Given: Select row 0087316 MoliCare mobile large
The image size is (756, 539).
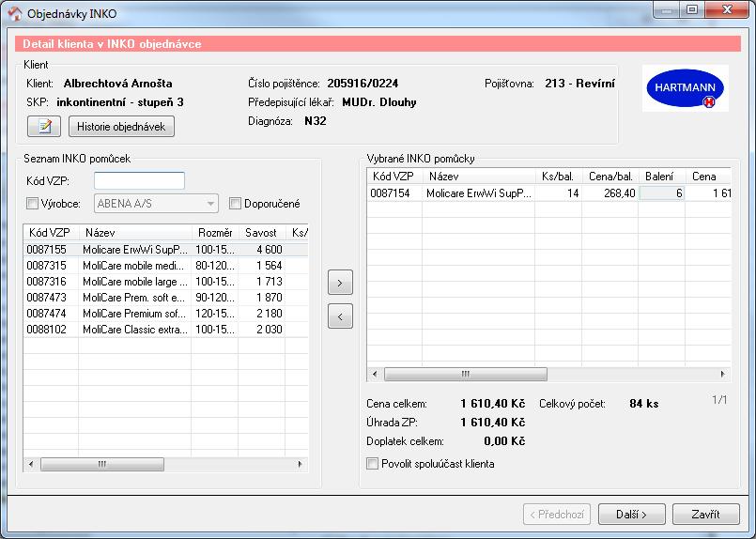Looking at the screenshot, I should pos(165,282).
